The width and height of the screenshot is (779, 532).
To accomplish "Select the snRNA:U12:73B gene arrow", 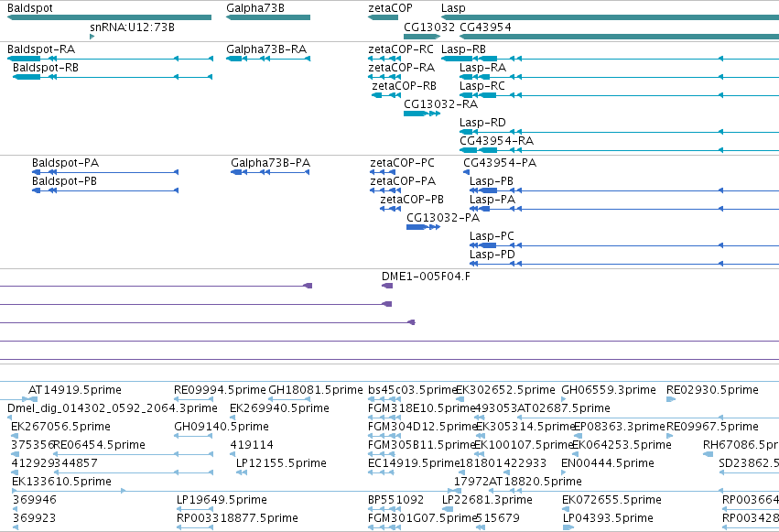I will (x=92, y=37).
